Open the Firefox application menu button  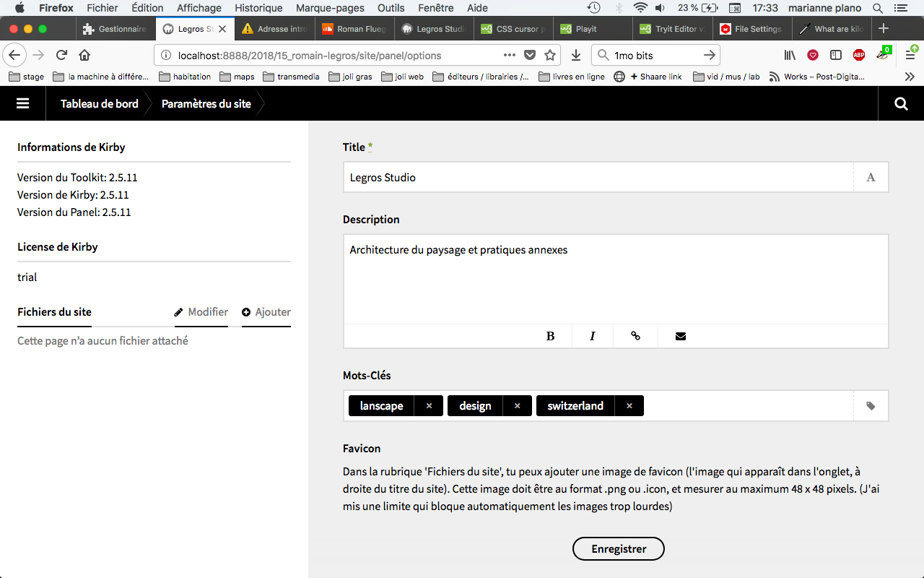coord(911,55)
